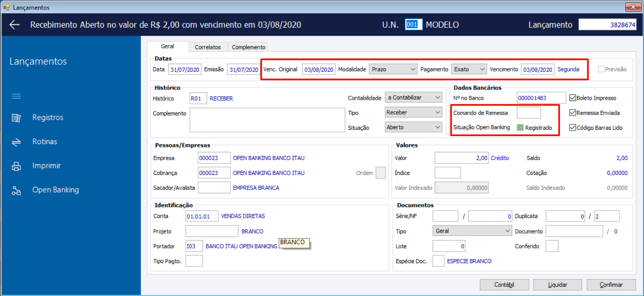Viewport: 644px width, 296px height.
Task: Click the Valor amount field
Action: point(462,158)
